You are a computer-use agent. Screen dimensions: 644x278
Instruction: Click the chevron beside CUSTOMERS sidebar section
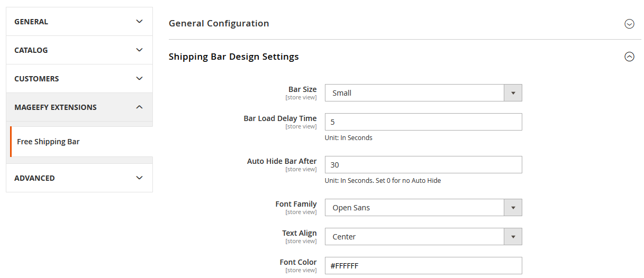[x=139, y=79]
